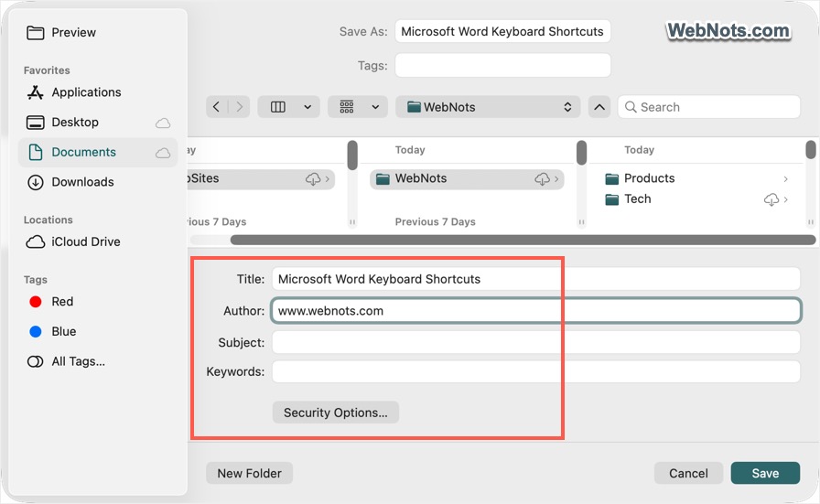
Task: Edit the Save As filename field
Action: coord(502,31)
